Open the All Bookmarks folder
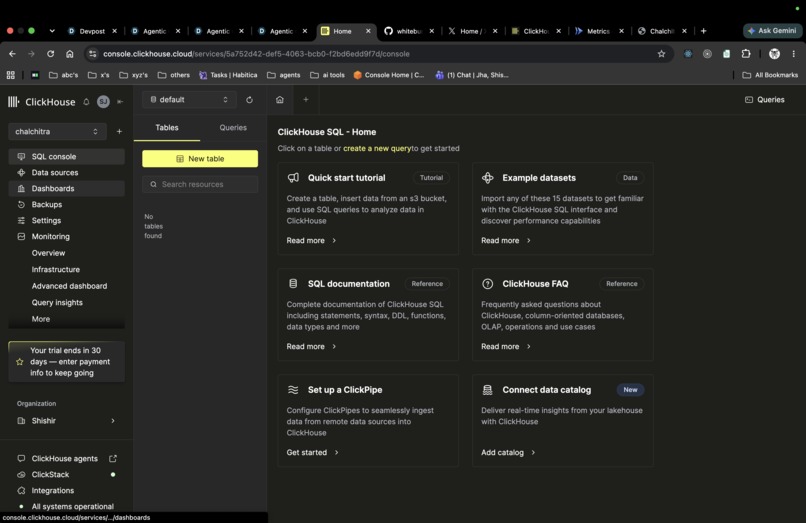 [770, 75]
